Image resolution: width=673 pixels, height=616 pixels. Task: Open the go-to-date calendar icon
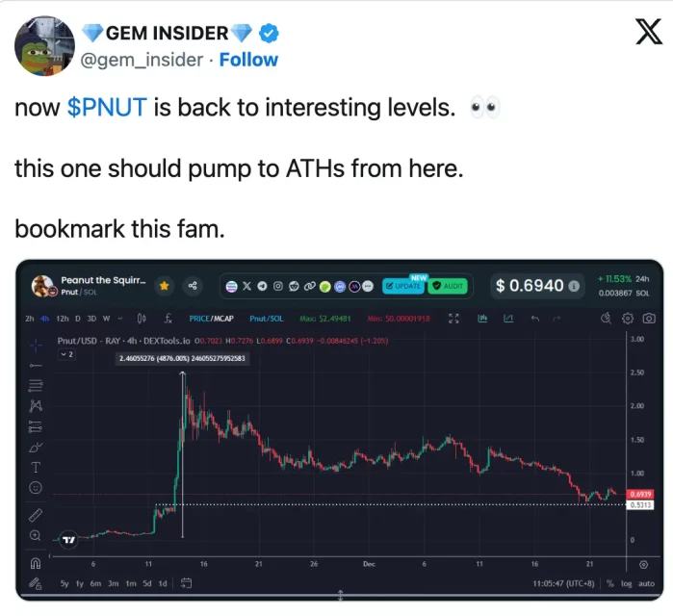point(186,583)
